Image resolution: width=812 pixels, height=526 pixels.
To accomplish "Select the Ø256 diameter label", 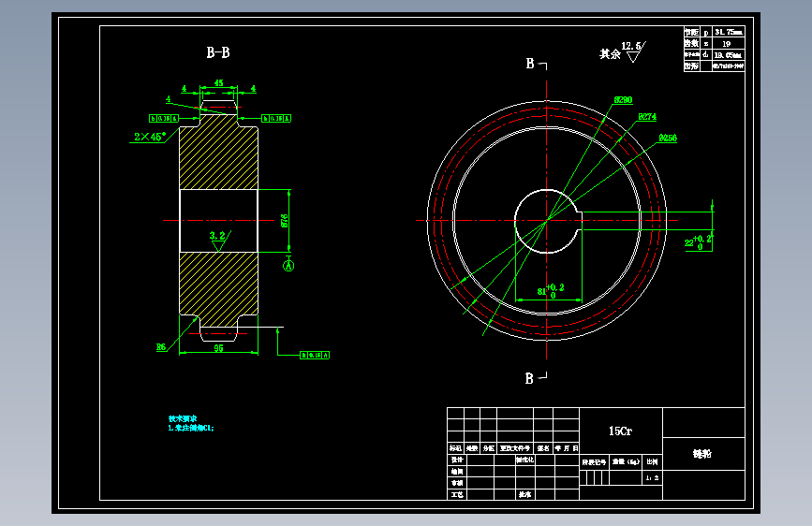I will (x=668, y=139).
